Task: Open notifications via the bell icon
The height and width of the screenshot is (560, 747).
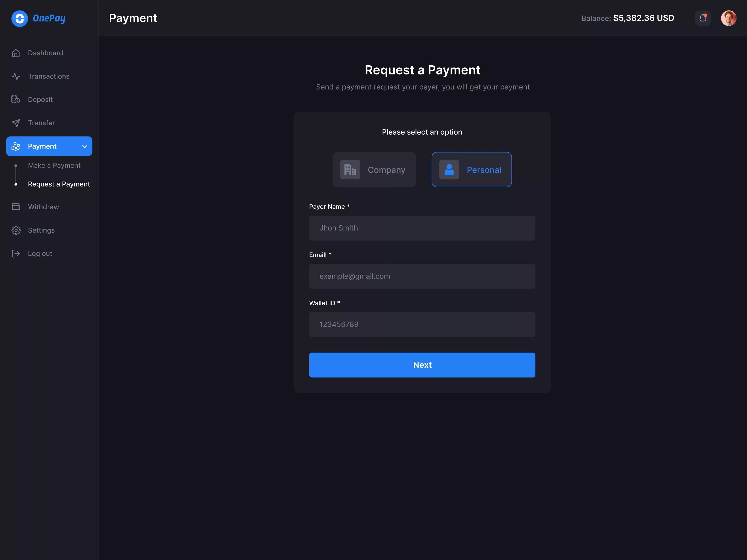Action: [703, 18]
